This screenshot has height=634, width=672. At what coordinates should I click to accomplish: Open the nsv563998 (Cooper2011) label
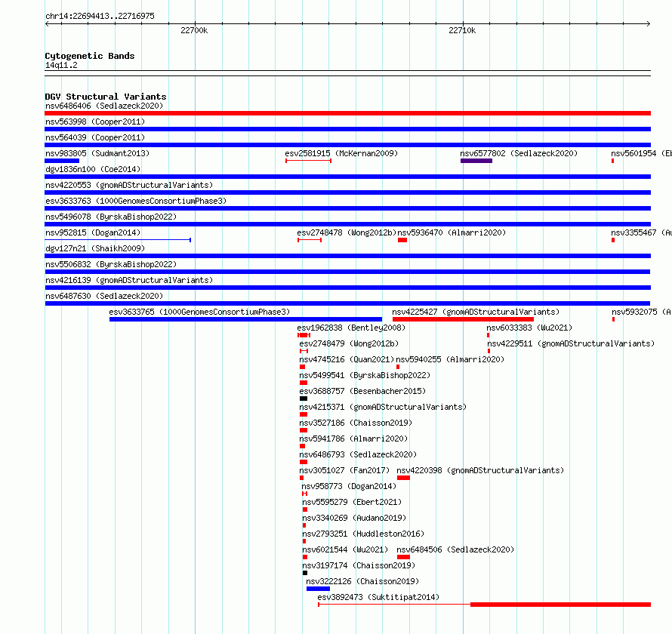point(95,122)
